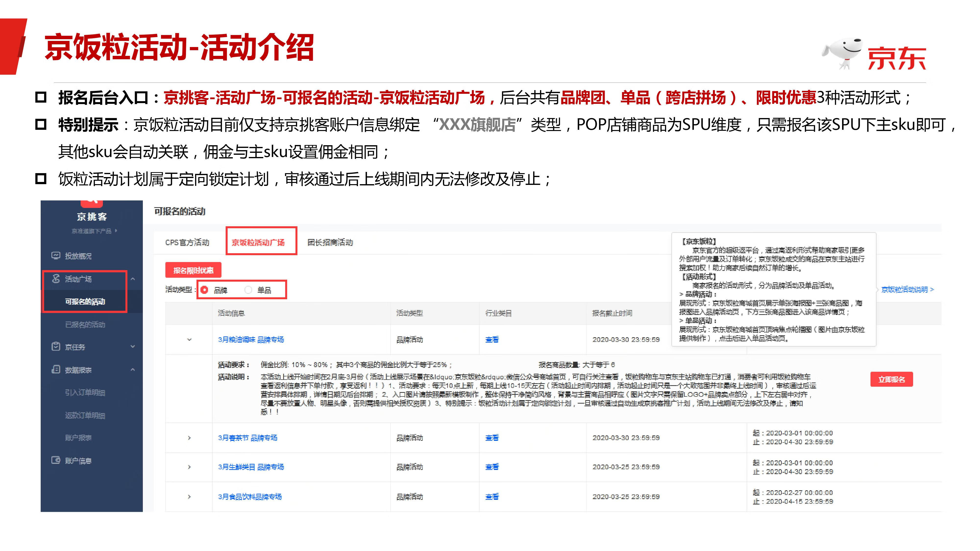Open the 3月食品饮料品牌专场 link
This screenshot has width=980, height=551.
pos(250,497)
